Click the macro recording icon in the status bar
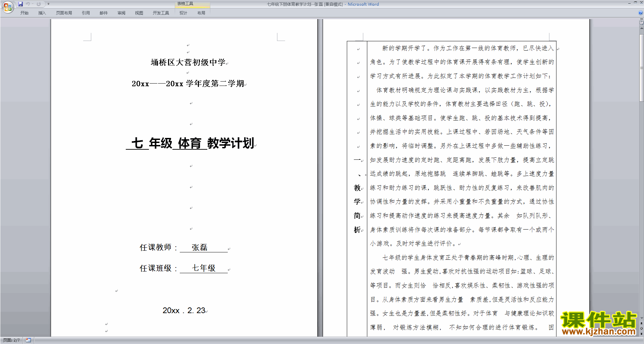644x344 pixels. [x=28, y=340]
